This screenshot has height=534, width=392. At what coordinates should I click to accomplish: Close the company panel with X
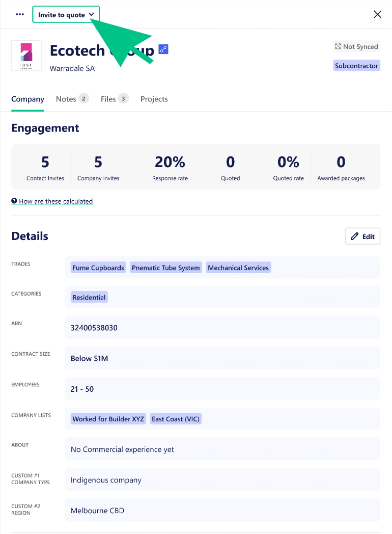tap(377, 14)
